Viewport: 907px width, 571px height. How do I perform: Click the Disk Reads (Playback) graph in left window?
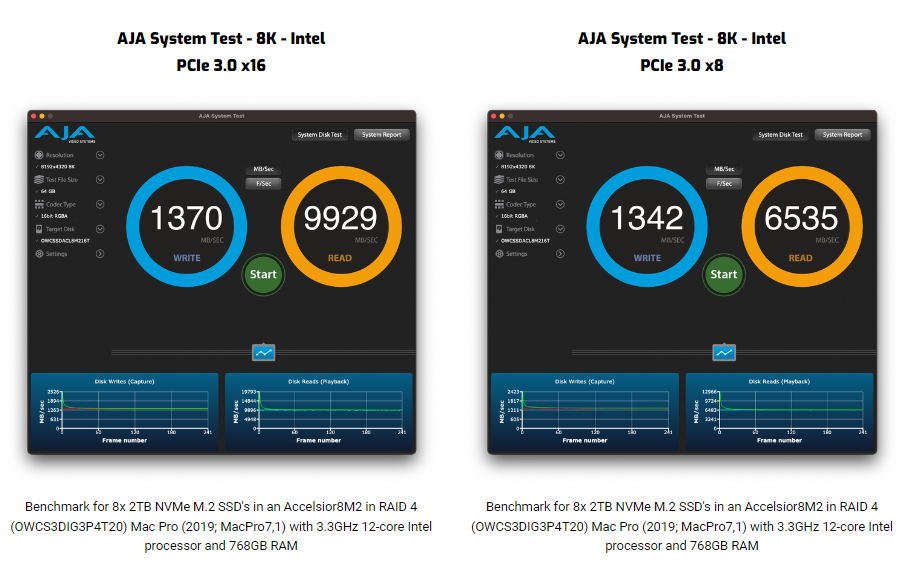pyautogui.click(x=318, y=412)
